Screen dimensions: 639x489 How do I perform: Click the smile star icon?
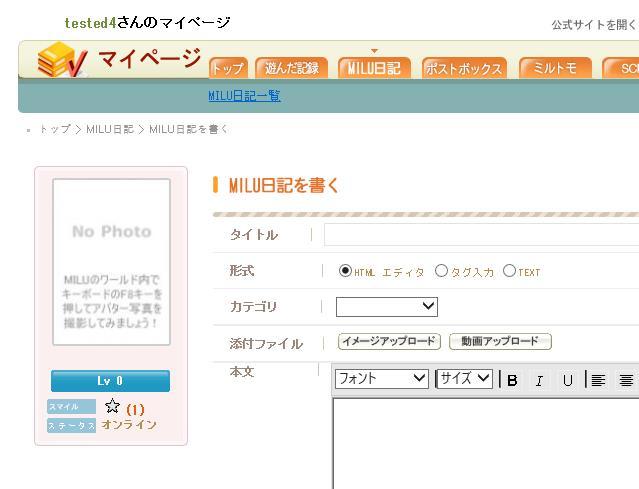click(x=112, y=407)
